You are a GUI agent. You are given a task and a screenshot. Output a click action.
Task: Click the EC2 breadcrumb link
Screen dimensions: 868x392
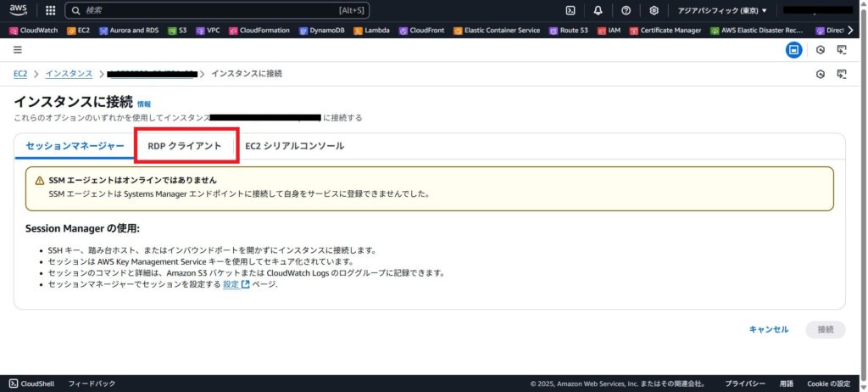point(20,74)
